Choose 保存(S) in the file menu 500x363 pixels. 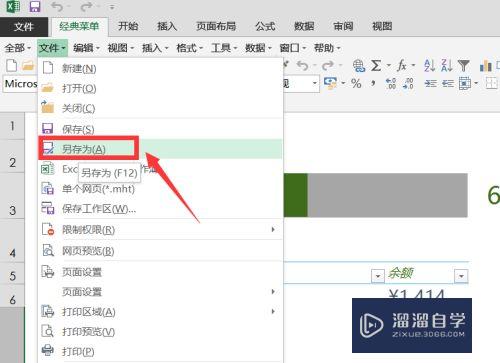pyautogui.click(x=160, y=129)
